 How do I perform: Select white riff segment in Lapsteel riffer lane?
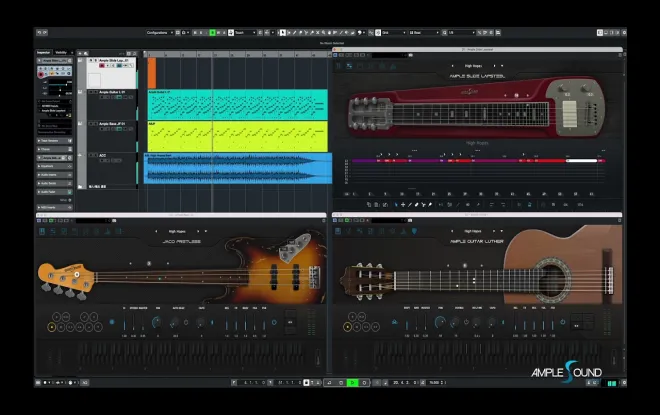coord(582,161)
